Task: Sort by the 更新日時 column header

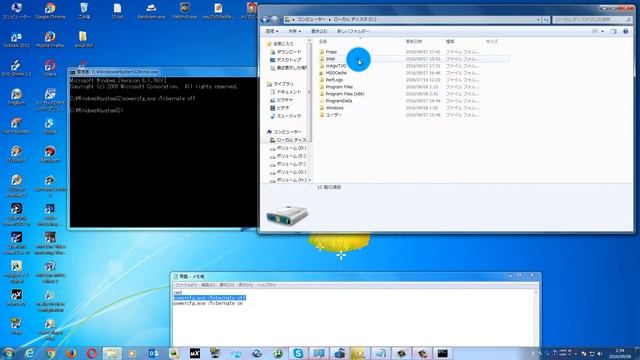Action: click(413, 41)
